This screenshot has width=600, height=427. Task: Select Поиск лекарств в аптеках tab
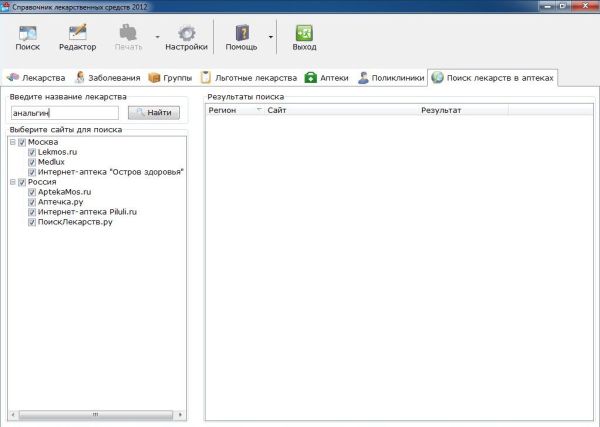pos(492,78)
